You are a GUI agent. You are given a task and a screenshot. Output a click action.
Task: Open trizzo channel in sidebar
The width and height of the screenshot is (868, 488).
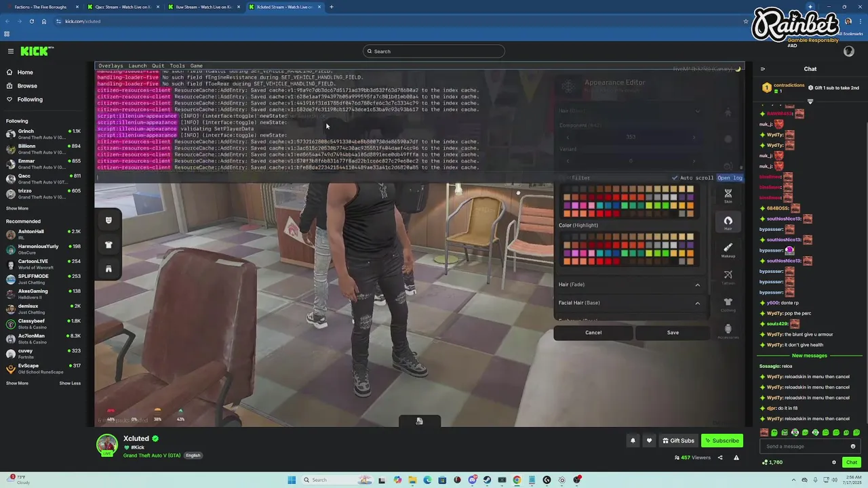(x=42, y=193)
